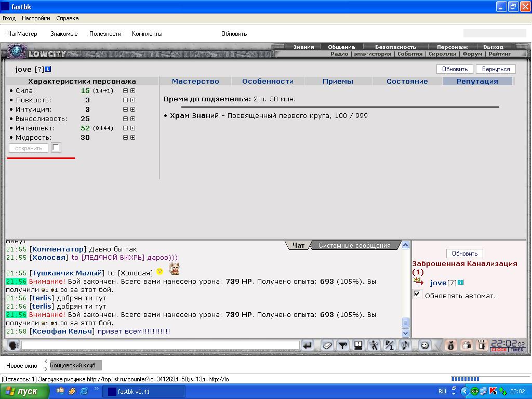Decrease Интуиция with minus button
This screenshot has height=399, width=532.
point(125,109)
